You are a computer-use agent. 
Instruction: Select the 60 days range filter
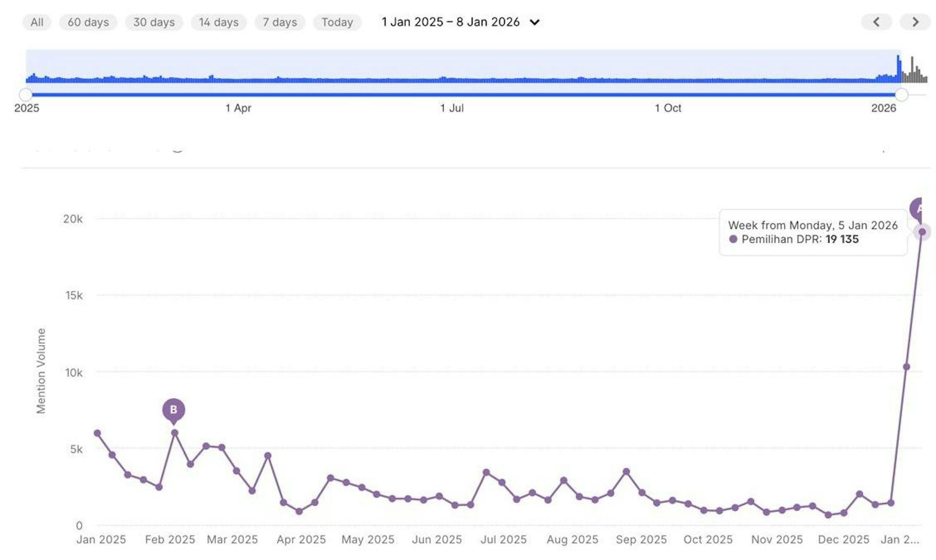88,22
